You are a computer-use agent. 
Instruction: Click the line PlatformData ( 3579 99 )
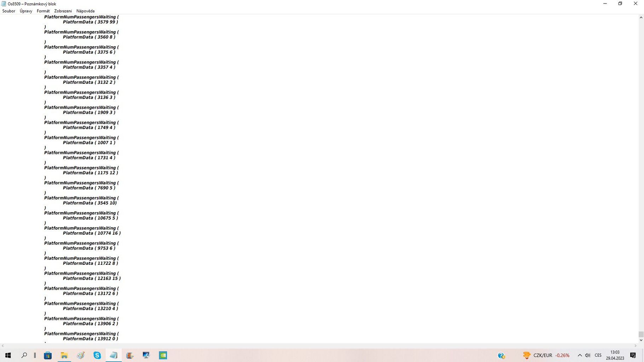click(91, 22)
